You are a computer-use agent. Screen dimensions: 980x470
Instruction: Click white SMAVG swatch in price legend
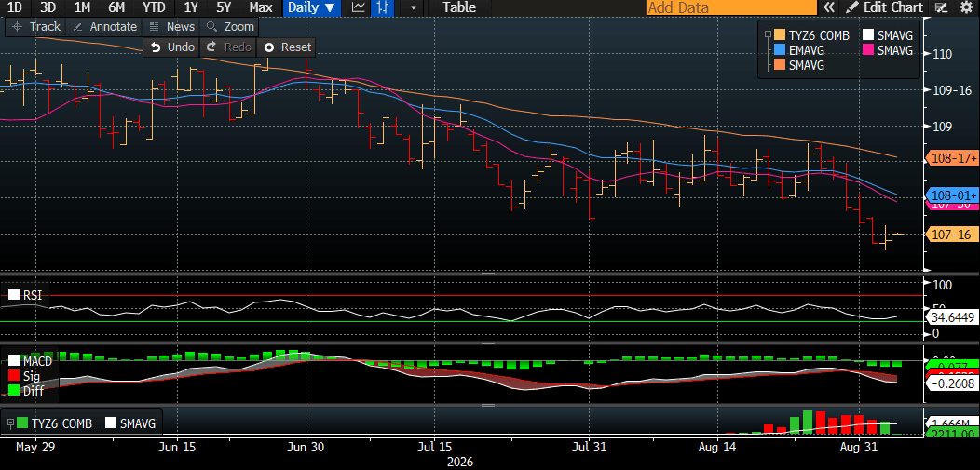(x=869, y=35)
